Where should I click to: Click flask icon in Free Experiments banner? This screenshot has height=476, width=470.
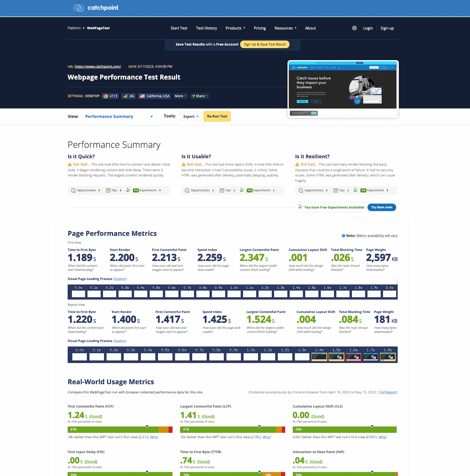click(300, 207)
